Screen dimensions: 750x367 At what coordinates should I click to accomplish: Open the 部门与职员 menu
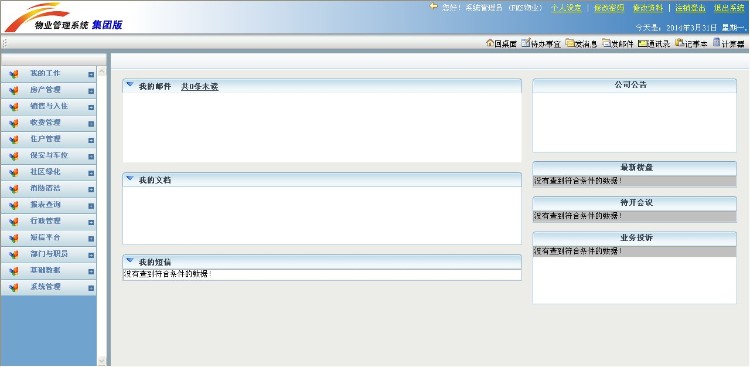pos(48,254)
